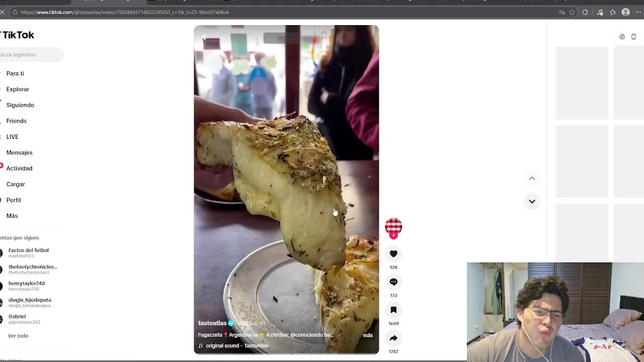Open 'original sound - TasteAtlas' music link

pos(236,346)
